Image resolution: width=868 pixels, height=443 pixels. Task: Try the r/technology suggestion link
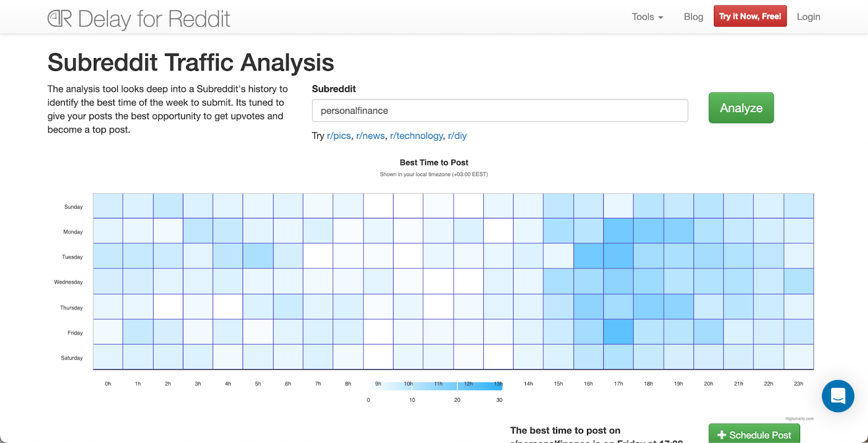click(x=417, y=136)
